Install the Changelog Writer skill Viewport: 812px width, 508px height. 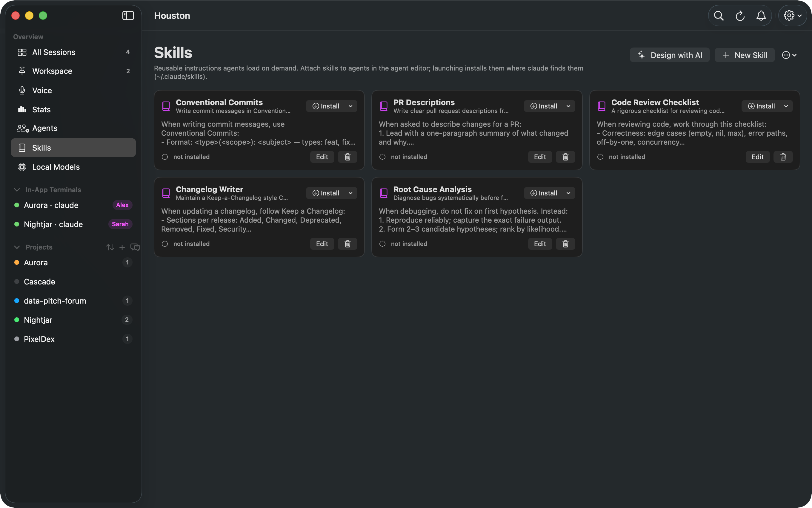pos(326,193)
